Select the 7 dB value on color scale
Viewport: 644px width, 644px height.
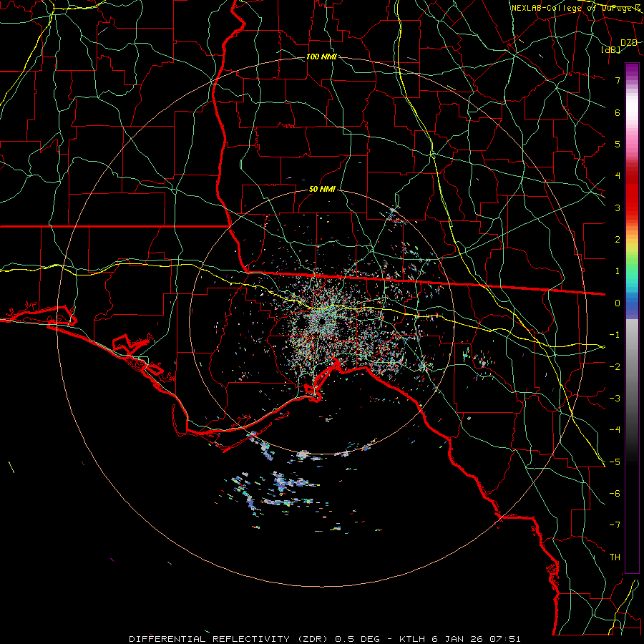point(618,80)
